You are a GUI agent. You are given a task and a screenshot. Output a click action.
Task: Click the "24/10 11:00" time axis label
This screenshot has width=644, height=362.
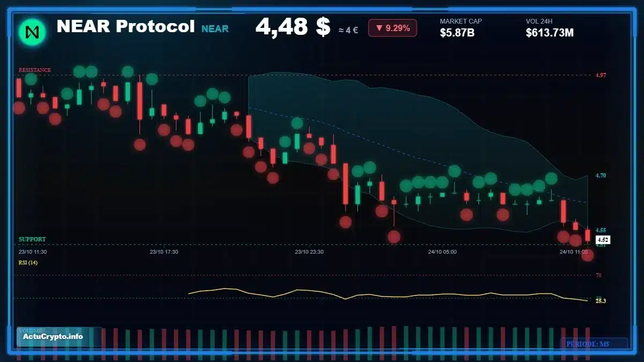(x=574, y=252)
